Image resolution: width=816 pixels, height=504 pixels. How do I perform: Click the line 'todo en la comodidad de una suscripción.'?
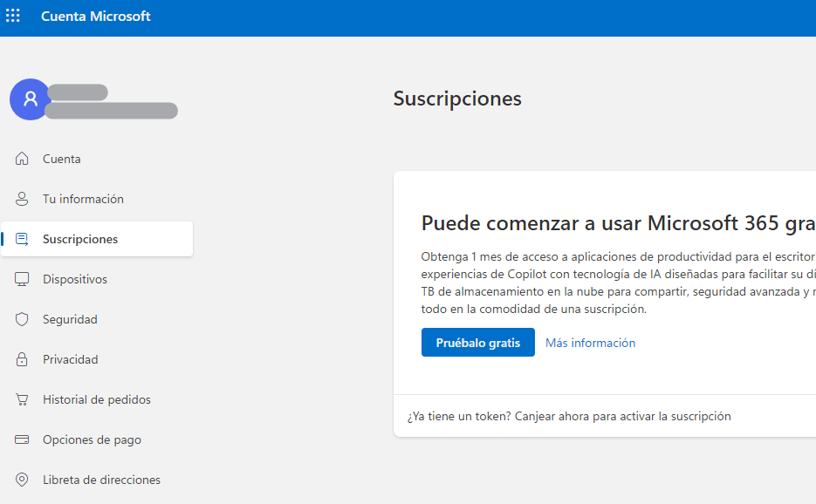click(x=533, y=309)
